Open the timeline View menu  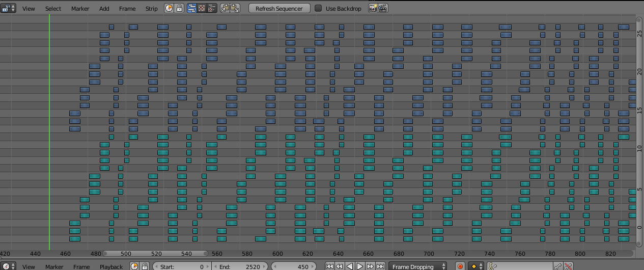(x=29, y=266)
